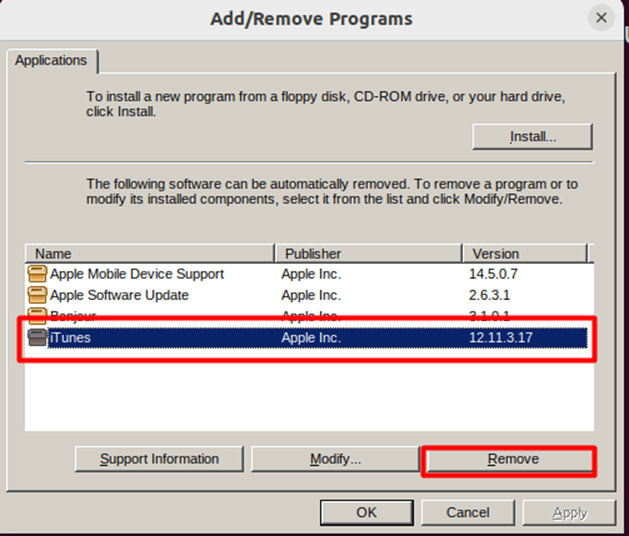629x536 pixels.
Task: Open Support Information for the selected program
Action: tap(159, 459)
